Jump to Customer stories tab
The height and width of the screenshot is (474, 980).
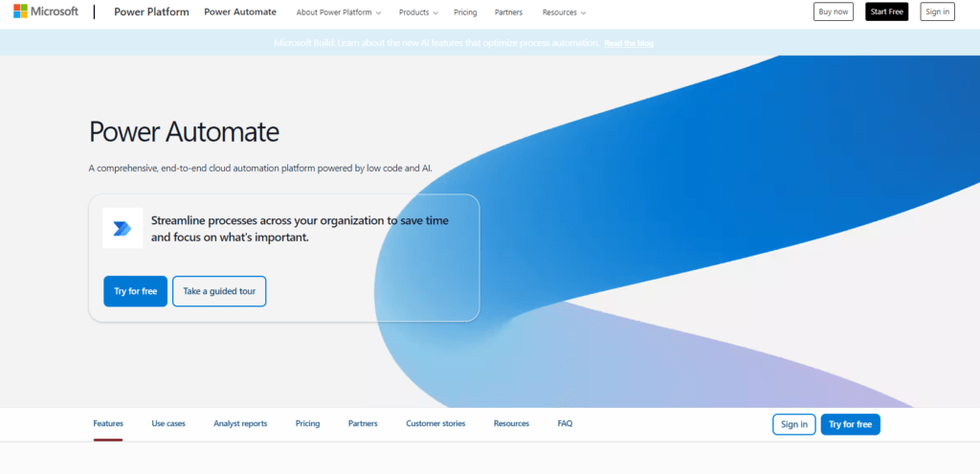point(435,423)
